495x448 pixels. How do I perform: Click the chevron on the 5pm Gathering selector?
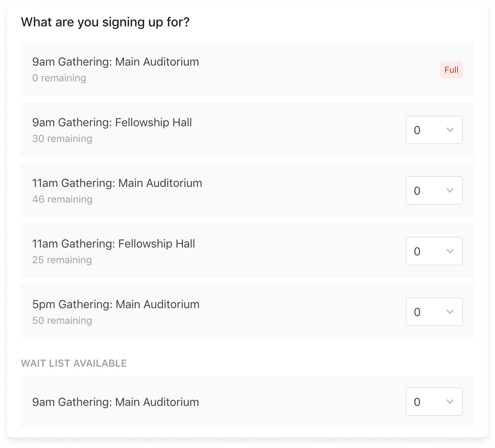450,312
